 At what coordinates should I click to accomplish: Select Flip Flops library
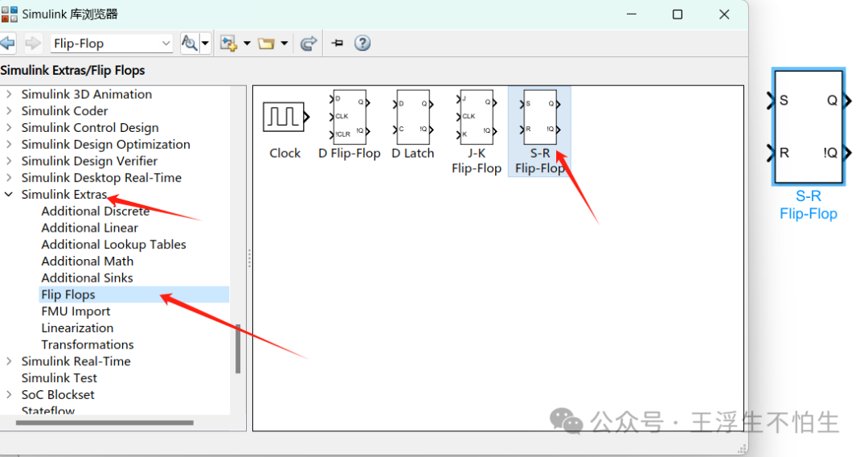[134, 294]
